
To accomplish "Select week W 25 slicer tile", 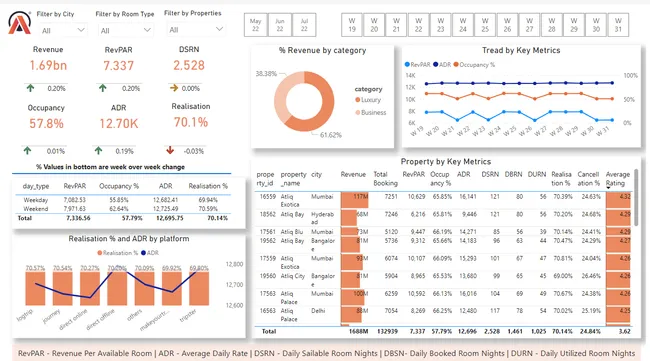I will tap(485, 25).
